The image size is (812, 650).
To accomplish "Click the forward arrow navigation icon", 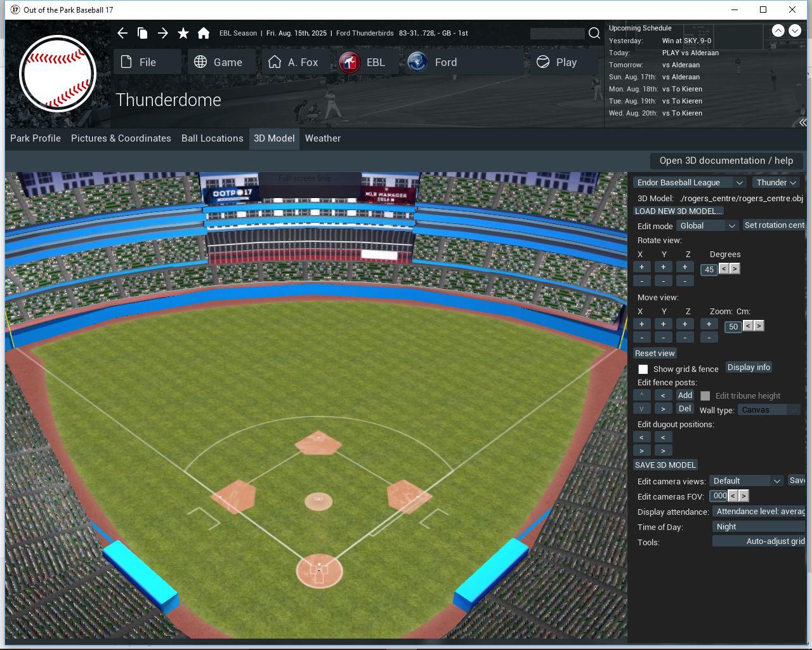I will coord(163,33).
